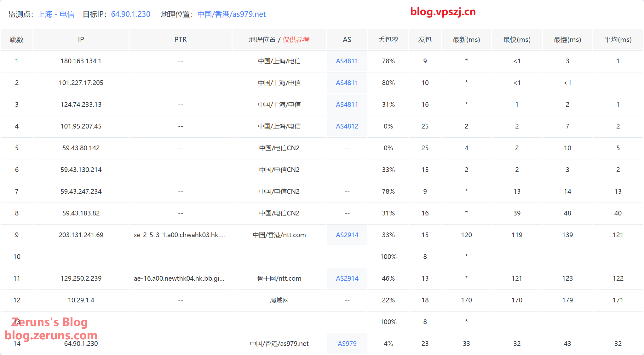The height and width of the screenshot is (355, 644).
Task: Click the 丢包率 column header
Action: (388, 40)
